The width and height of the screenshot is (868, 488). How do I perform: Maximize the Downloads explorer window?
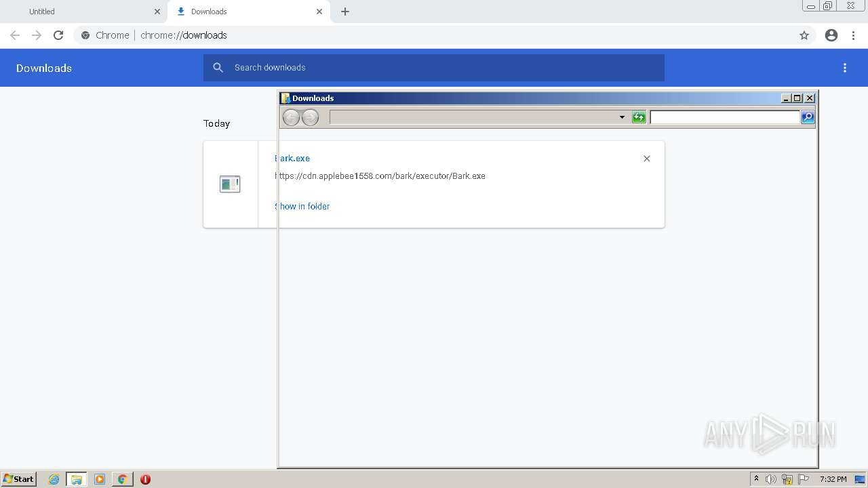pos(797,98)
